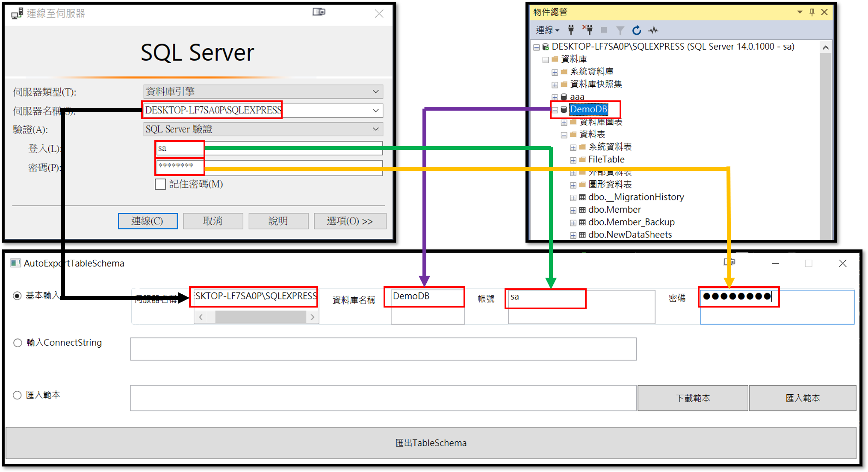
Task: Click the server name field's horizontal scrollbar
Action: click(260, 317)
